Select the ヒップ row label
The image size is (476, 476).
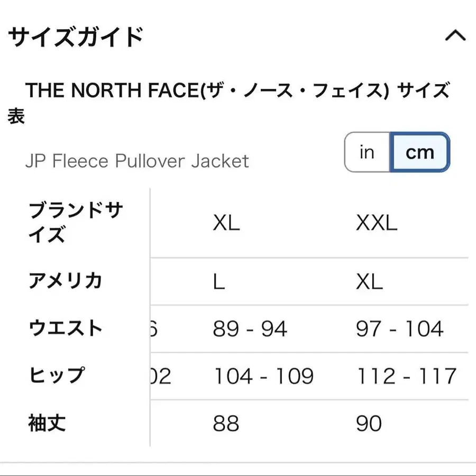56,376
